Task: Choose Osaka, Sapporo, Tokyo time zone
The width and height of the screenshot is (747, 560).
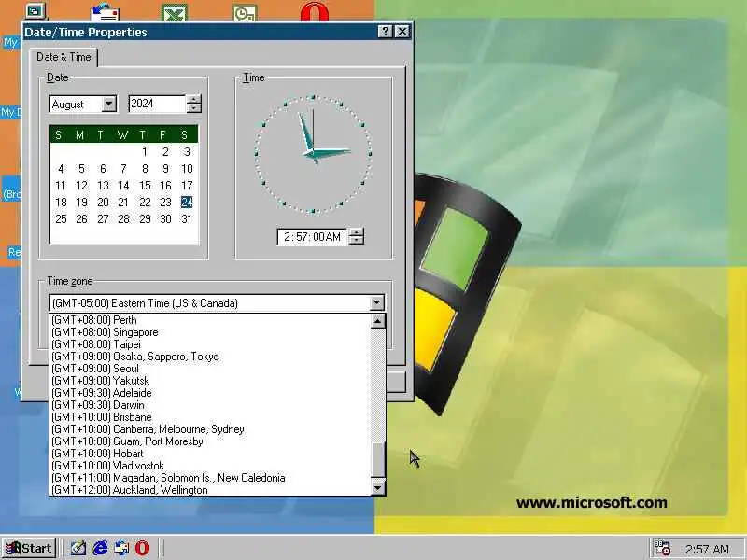Action: click(x=209, y=357)
